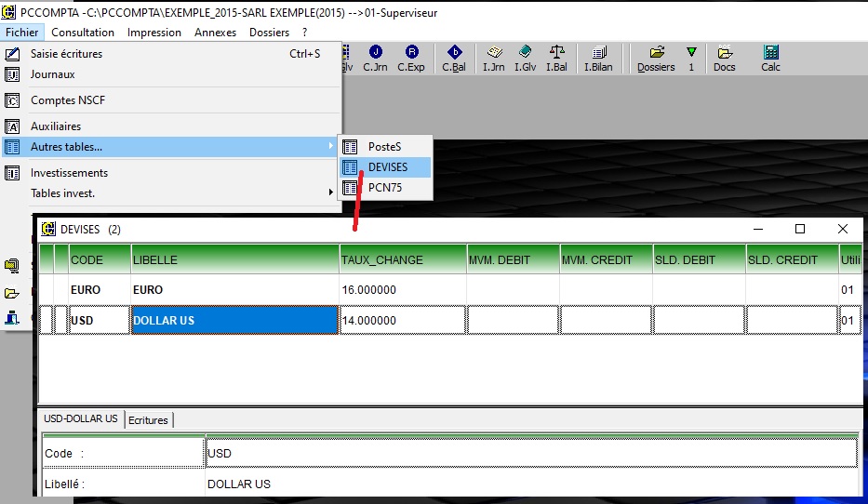The width and height of the screenshot is (868, 504).
Task: Click the Code input field containing USD
Action: [x=530, y=453]
